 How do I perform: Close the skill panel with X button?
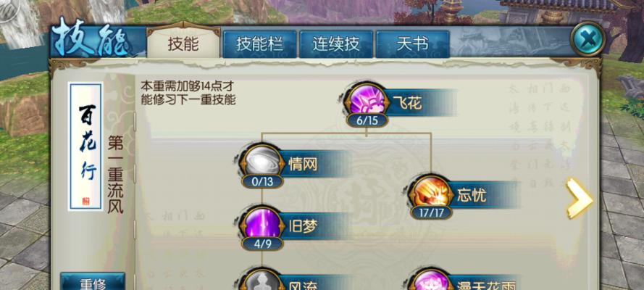tap(587, 39)
